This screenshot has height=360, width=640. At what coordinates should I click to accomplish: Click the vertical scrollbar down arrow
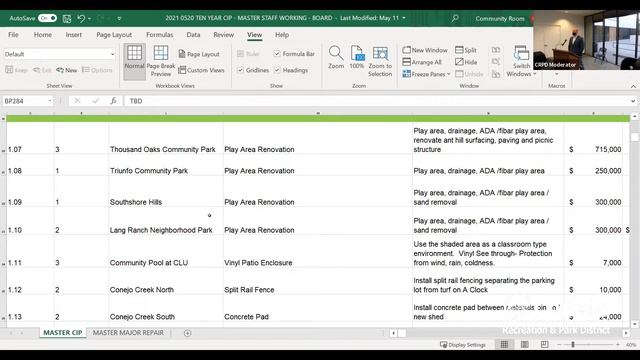pyautogui.click(x=634, y=324)
